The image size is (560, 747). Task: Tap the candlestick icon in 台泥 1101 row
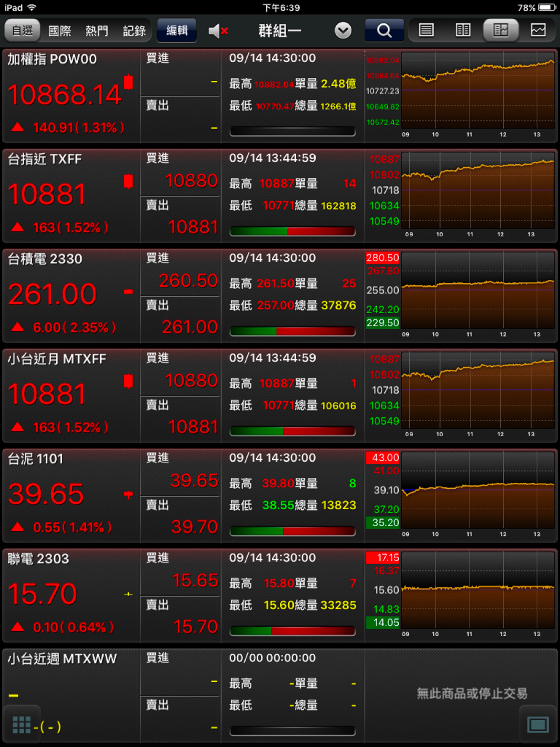128,495
